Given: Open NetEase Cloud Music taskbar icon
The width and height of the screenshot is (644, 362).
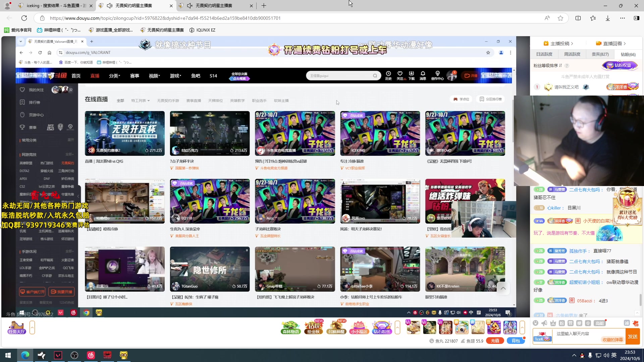Looking at the screenshot, I should click(x=91, y=355).
